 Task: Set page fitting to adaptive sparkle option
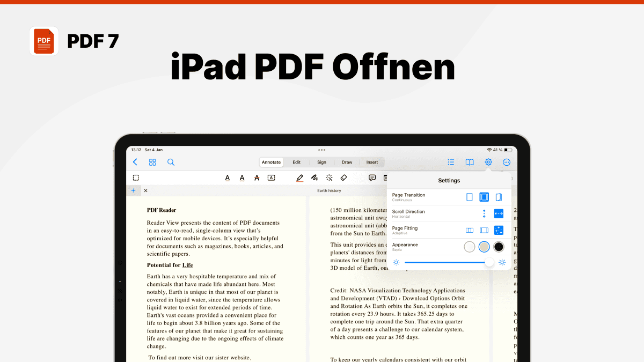[499, 230]
